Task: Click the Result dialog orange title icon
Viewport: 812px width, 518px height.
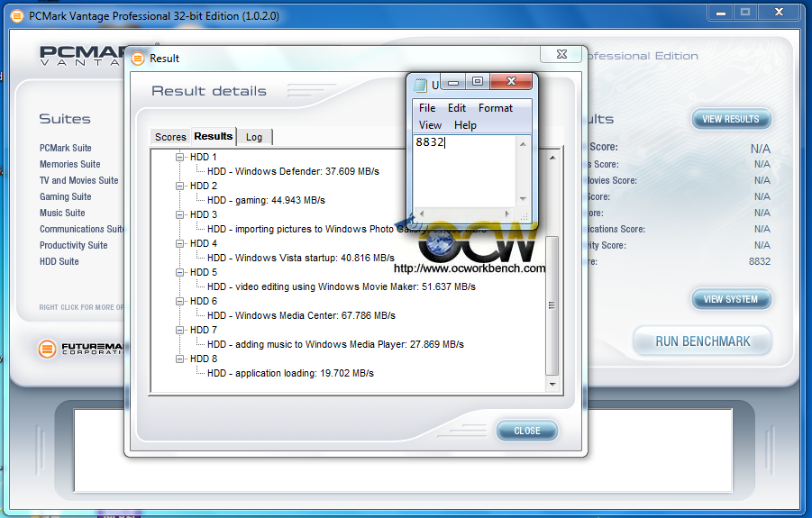Action: point(138,59)
